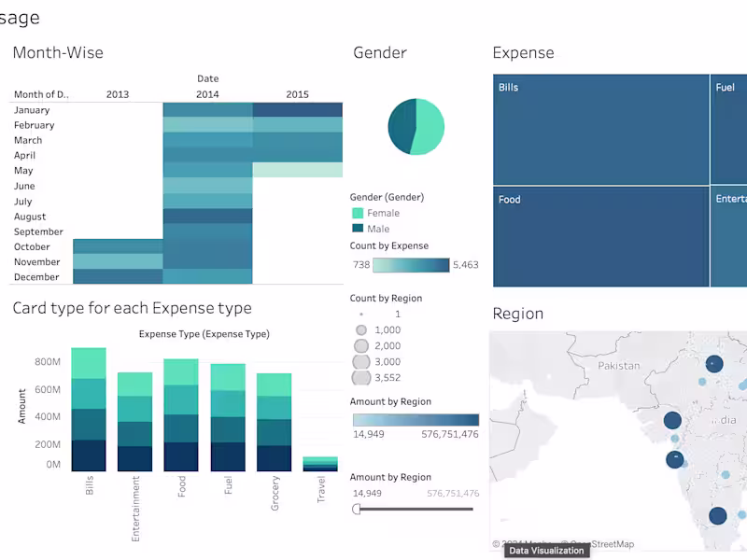
Task: Select the Travel axis label under bar chart
Action: coord(320,489)
